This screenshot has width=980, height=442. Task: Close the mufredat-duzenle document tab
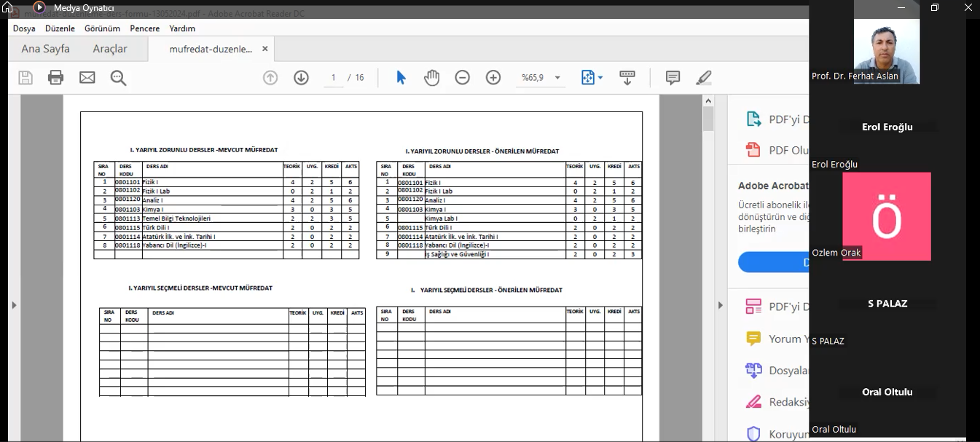coord(265,49)
